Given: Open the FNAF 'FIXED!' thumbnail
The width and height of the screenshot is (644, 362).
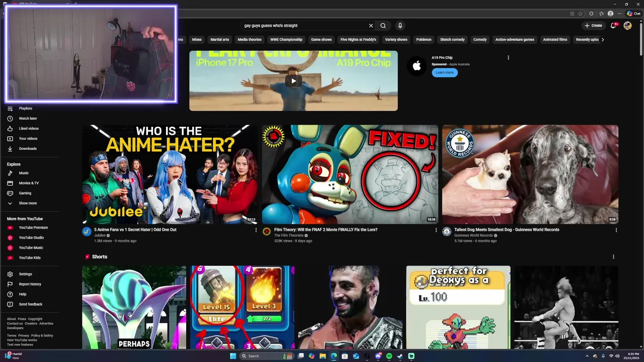Looking at the screenshot, I should tap(350, 174).
